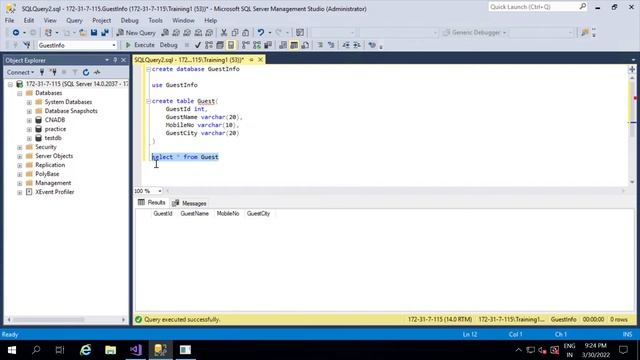Click the New Query button
Viewport: 640px width, 360px height.
[x=136, y=33]
